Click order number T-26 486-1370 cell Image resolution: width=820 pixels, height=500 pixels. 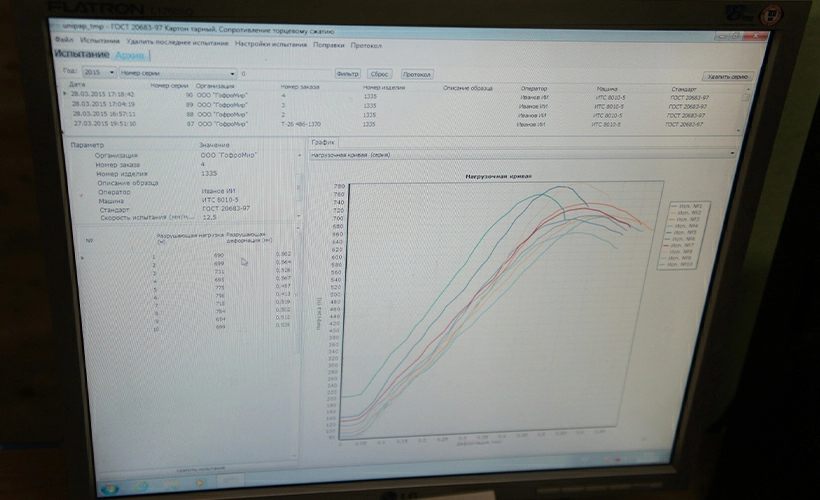click(301, 124)
